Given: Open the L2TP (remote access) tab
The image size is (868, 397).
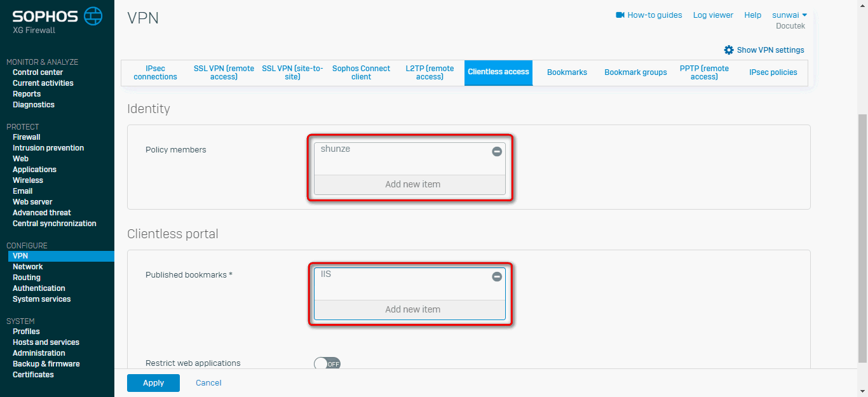Looking at the screenshot, I should point(430,72).
